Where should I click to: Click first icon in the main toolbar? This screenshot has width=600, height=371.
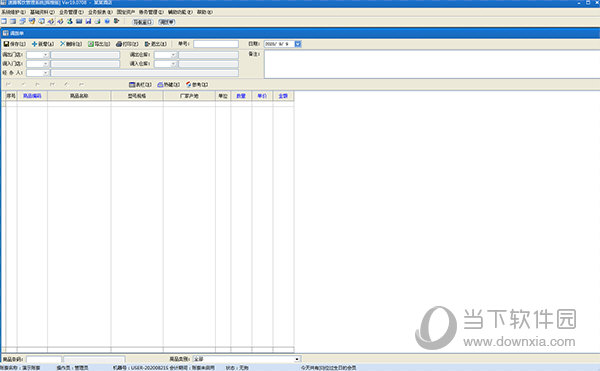click(4, 21)
